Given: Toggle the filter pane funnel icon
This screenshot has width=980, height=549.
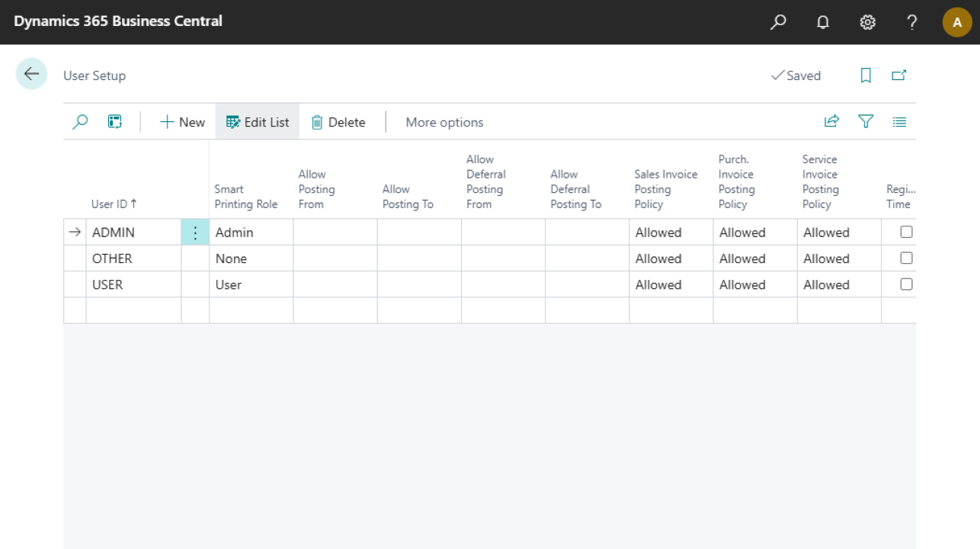Looking at the screenshot, I should (866, 121).
